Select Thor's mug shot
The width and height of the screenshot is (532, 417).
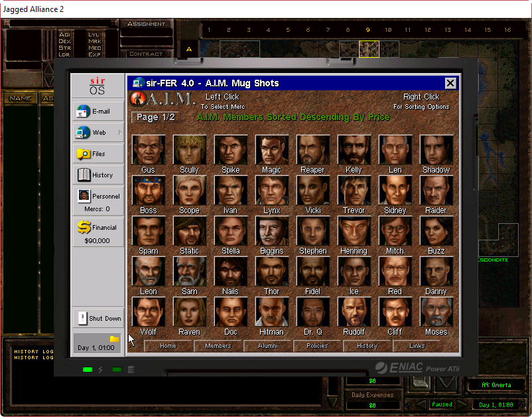pyautogui.click(x=272, y=272)
